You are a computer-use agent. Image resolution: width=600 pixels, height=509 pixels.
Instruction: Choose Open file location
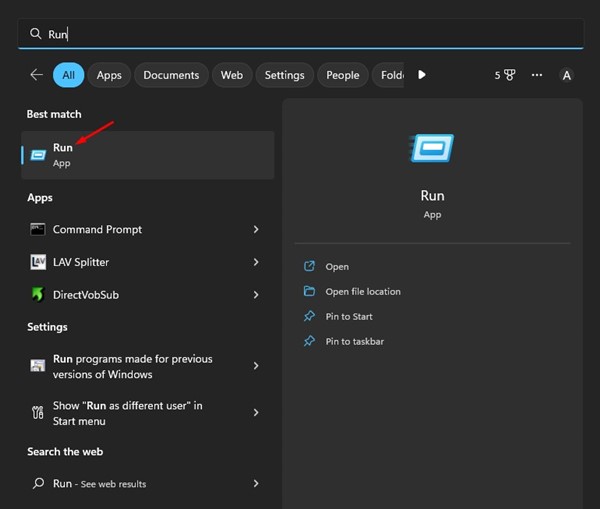coord(363,292)
